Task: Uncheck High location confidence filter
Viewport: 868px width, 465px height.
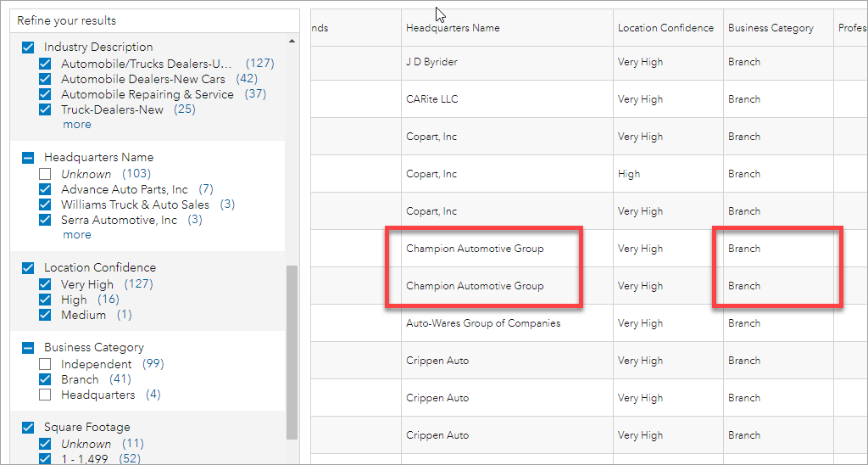Action: 46,300
